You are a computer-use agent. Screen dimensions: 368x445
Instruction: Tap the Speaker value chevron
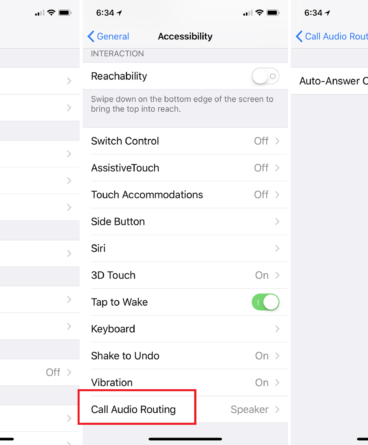277,409
